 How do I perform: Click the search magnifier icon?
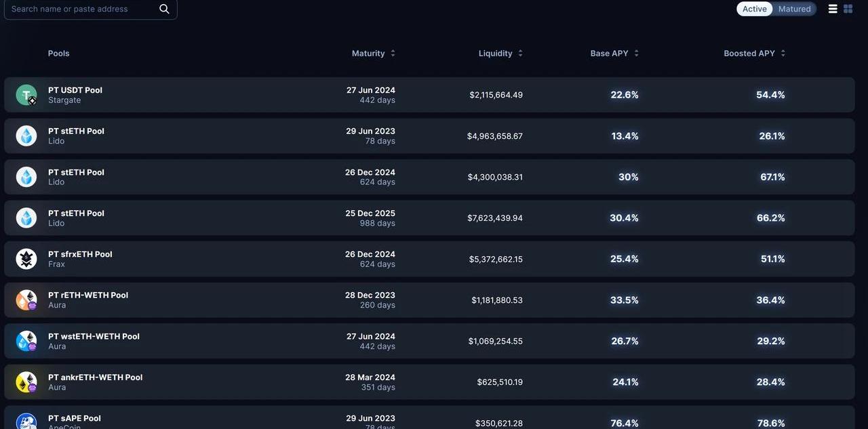point(164,9)
